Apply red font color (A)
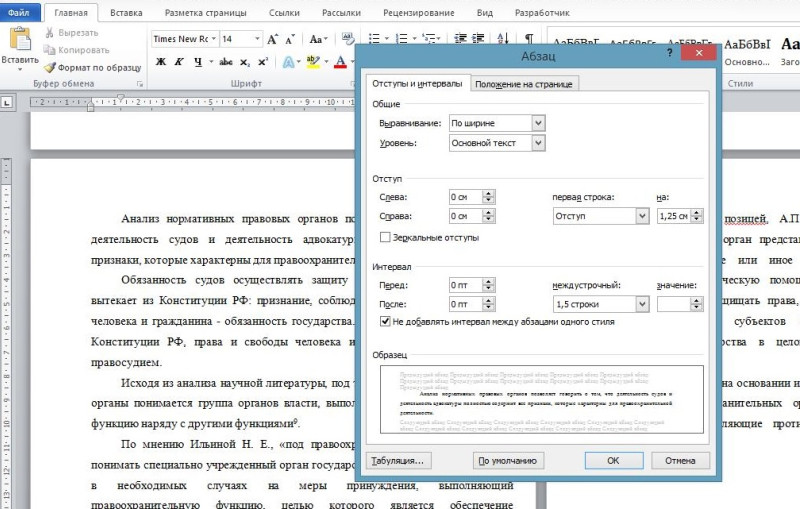 point(340,62)
